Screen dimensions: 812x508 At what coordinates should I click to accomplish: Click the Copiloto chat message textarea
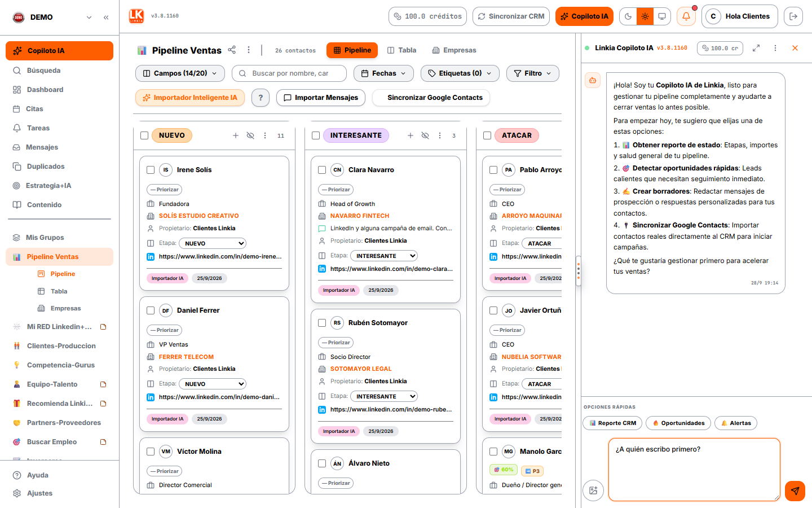(694, 470)
